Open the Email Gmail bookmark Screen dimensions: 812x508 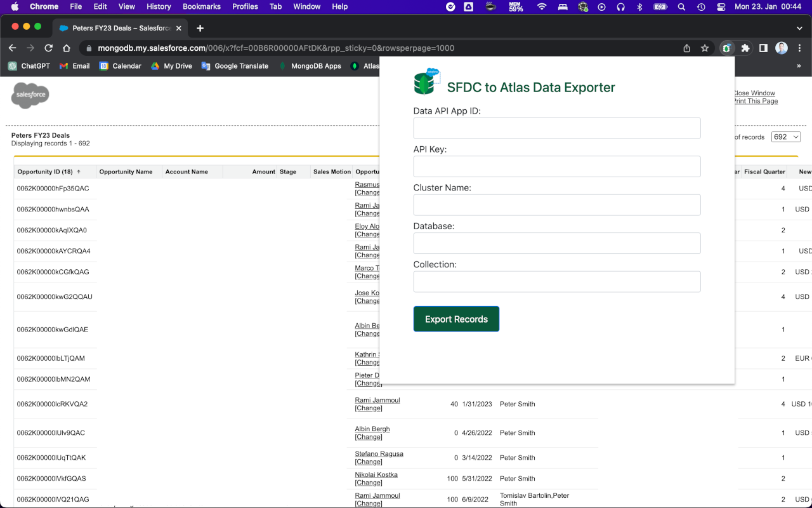(x=74, y=66)
